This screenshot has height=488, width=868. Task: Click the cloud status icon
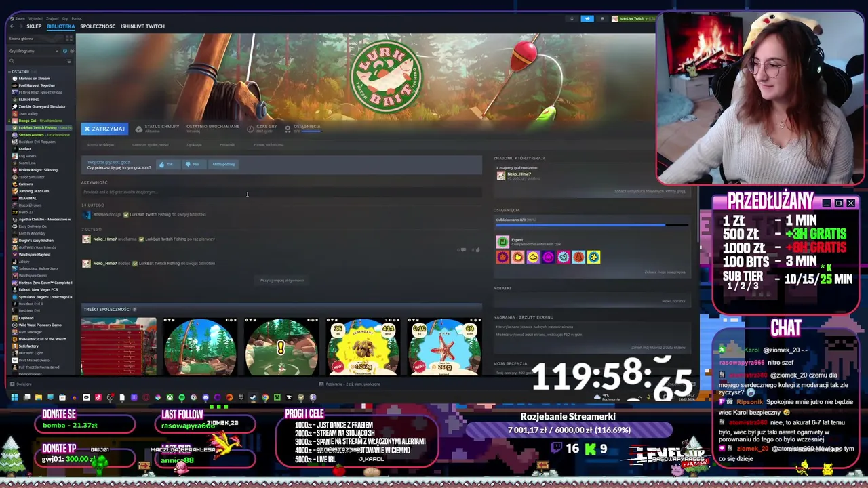138,128
